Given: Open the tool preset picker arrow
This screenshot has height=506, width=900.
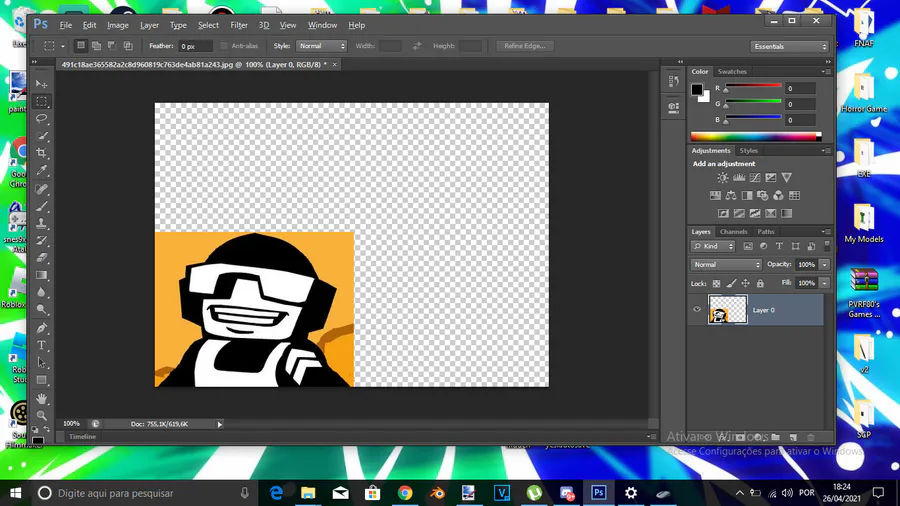Looking at the screenshot, I should (x=63, y=46).
